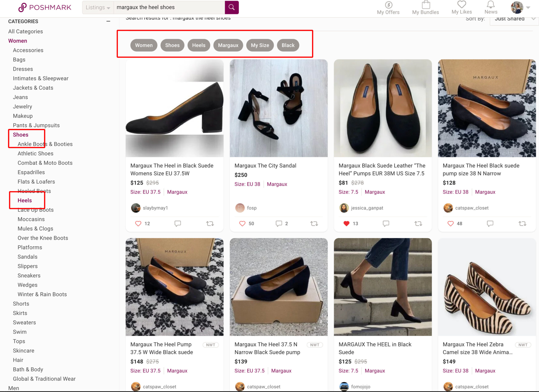Select Over the Knee Boots subcategory
Screen dimensions: 539x392
pyautogui.click(x=43, y=238)
